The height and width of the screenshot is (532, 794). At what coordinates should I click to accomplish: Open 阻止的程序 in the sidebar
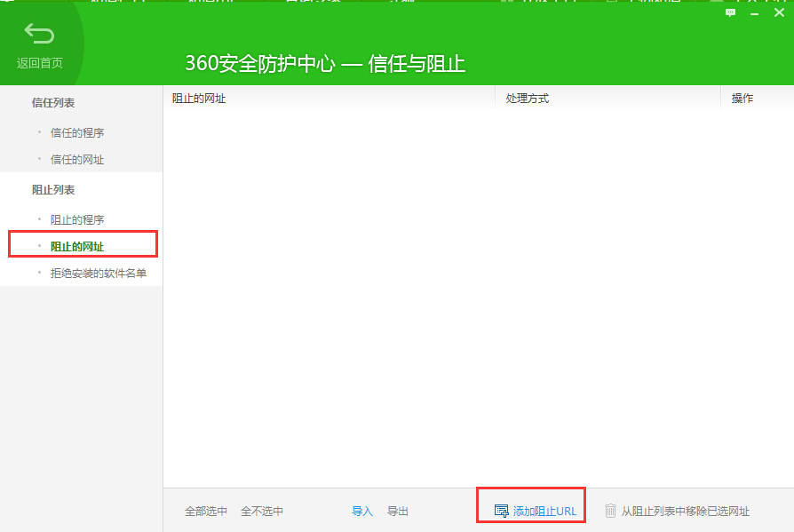tap(77, 219)
